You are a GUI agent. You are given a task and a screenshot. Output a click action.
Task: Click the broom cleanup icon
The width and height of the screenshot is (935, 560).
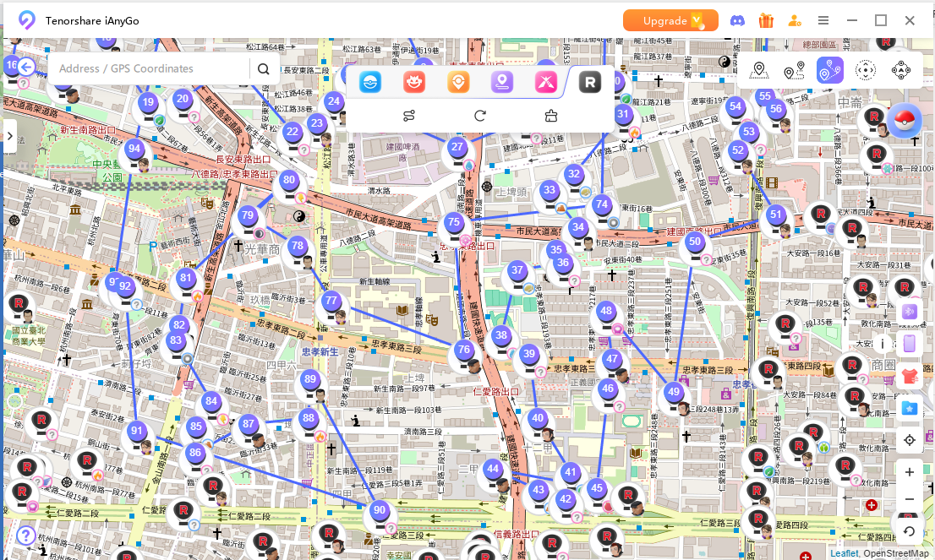point(550,116)
